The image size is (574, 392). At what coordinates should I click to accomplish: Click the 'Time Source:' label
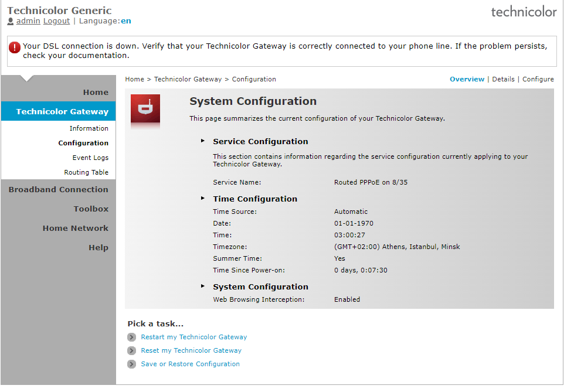tap(235, 212)
